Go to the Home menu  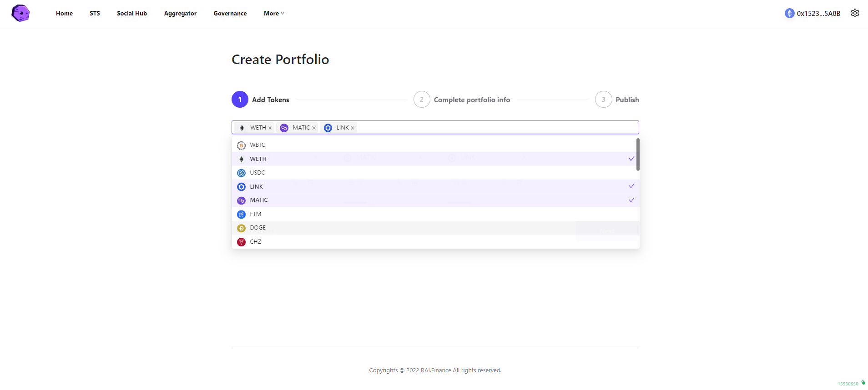coord(64,13)
